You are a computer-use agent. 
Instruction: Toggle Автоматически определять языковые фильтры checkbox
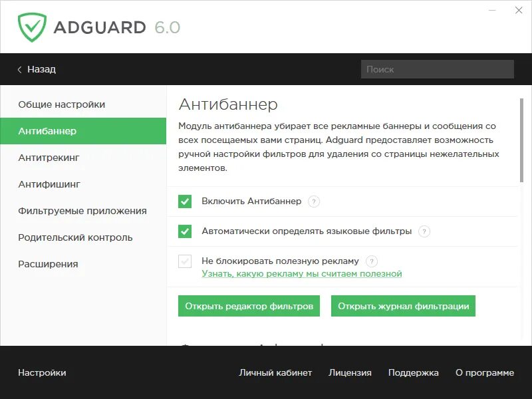pyautogui.click(x=185, y=231)
